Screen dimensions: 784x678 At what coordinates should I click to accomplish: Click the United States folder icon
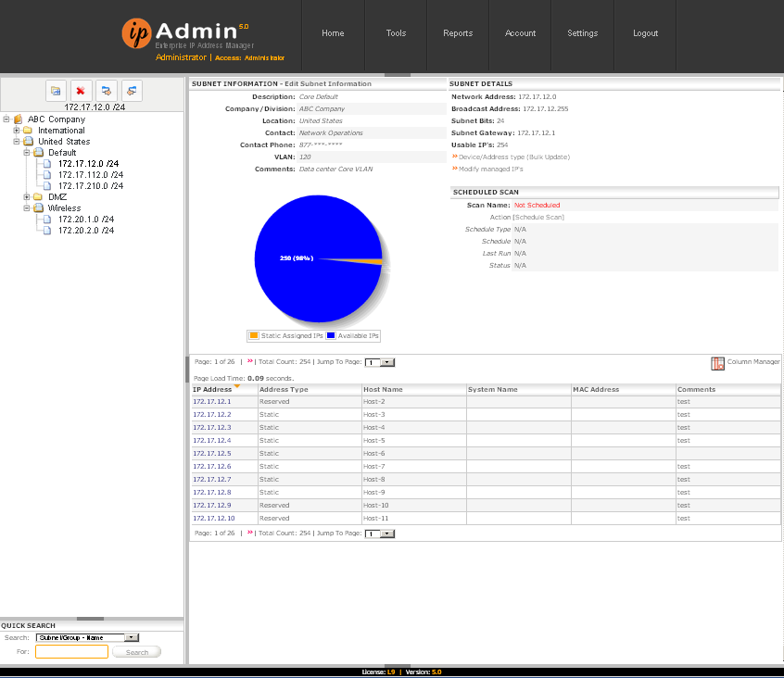tap(28, 142)
